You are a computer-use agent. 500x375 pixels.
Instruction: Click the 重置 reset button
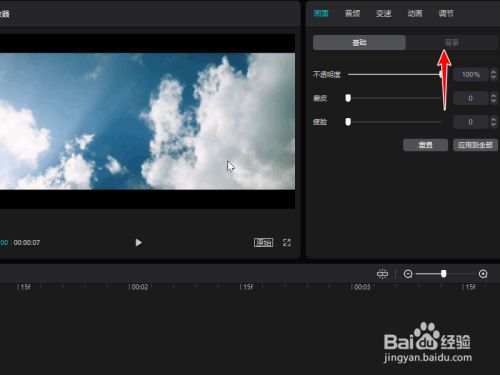click(x=425, y=145)
